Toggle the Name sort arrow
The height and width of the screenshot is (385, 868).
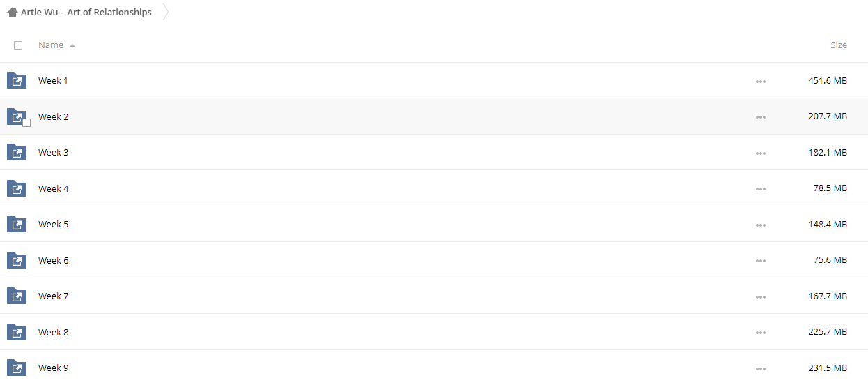point(72,45)
